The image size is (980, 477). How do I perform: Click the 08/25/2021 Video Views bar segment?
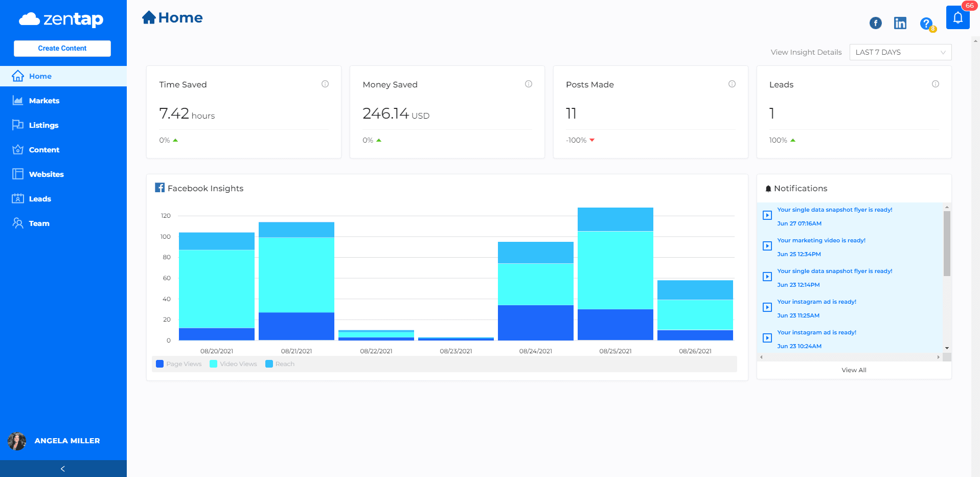[615, 270]
